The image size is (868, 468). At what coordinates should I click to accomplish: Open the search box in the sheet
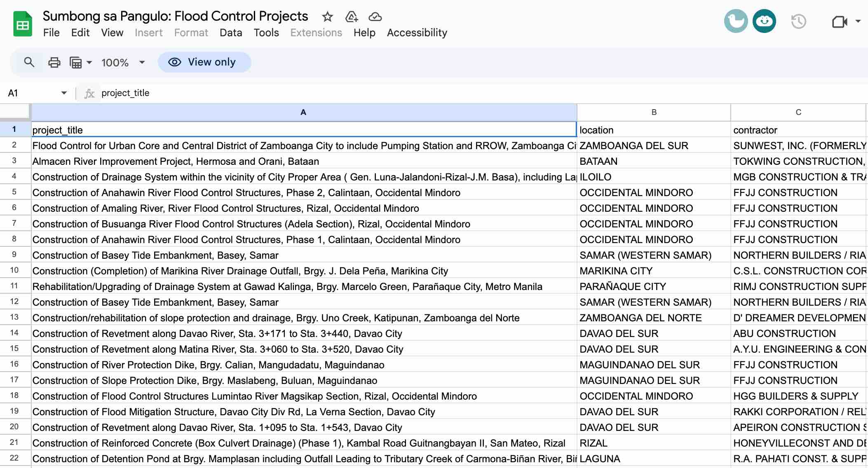[x=29, y=62]
